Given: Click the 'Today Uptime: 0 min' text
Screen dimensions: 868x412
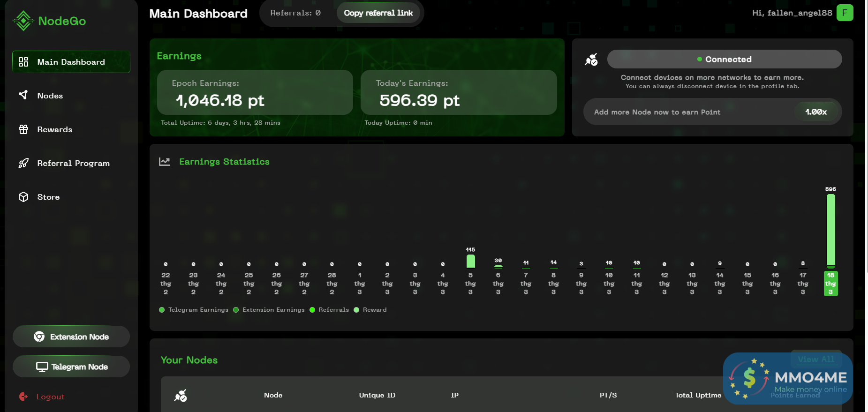Looking at the screenshot, I should pyautogui.click(x=399, y=123).
